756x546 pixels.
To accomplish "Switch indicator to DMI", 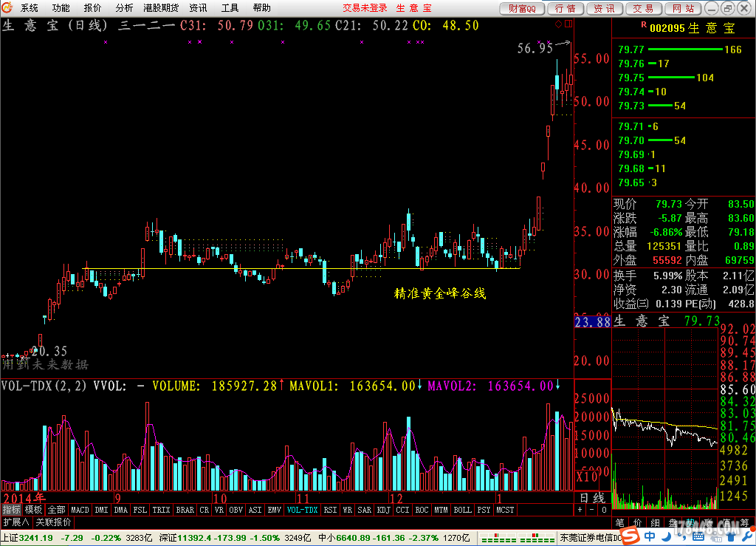I will 101,510.
